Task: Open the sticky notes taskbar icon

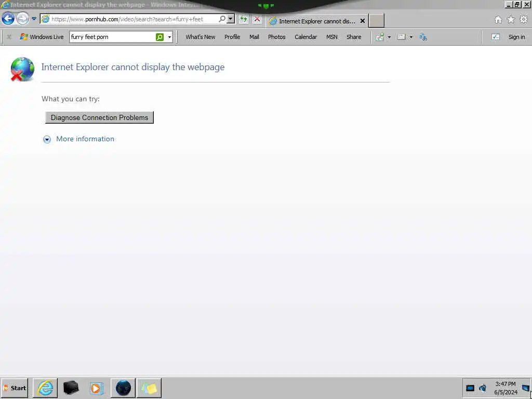Action: [x=149, y=388]
